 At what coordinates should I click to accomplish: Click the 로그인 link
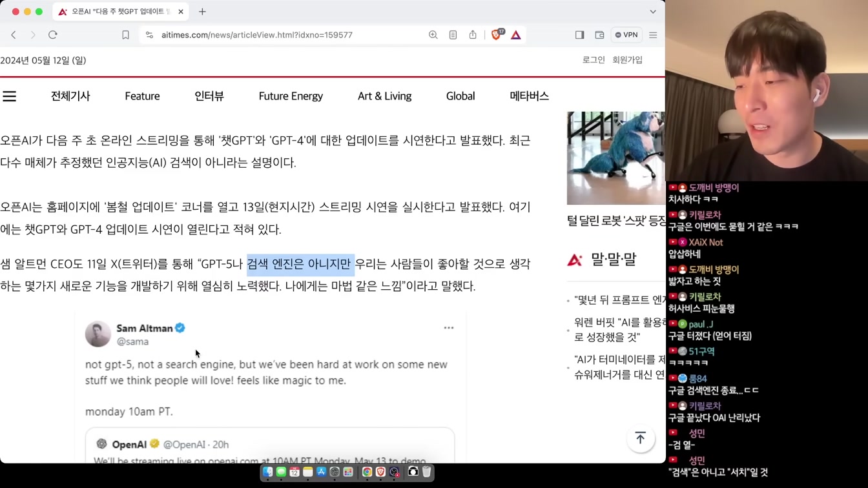pos(594,59)
